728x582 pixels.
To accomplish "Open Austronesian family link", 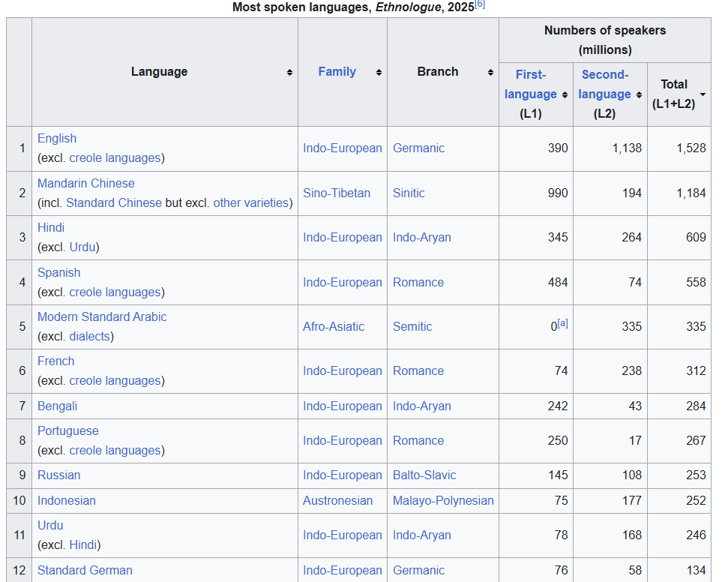I will 337,500.
